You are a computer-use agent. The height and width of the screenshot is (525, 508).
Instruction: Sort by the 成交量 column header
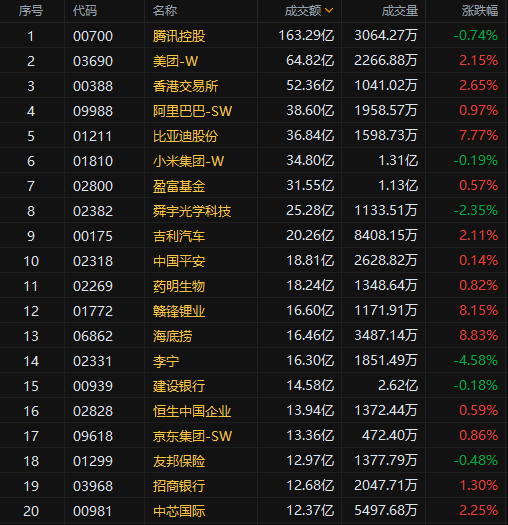tap(400, 11)
